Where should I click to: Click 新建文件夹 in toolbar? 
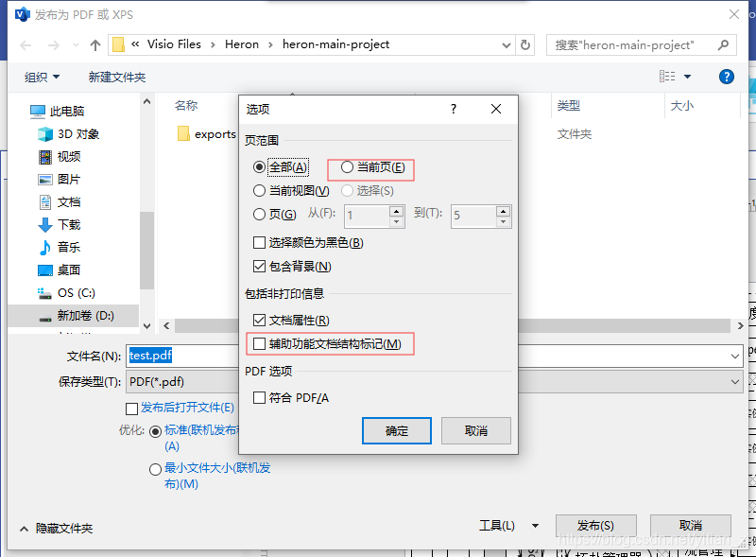[x=117, y=77]
